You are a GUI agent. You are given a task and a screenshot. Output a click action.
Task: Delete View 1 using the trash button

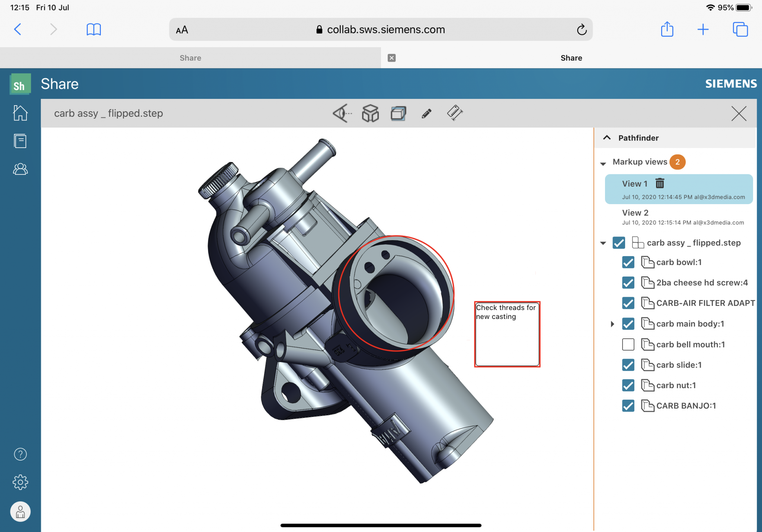(x=660, y=183)
